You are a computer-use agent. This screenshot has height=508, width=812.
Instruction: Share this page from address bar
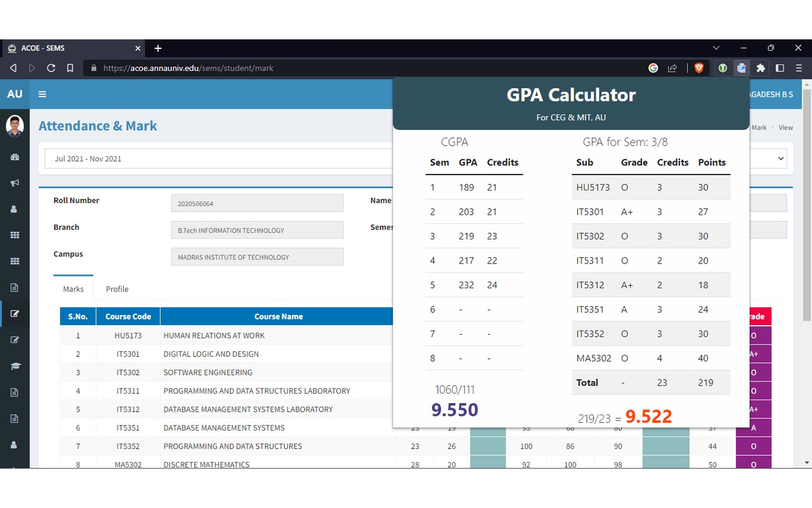point(672,68)
